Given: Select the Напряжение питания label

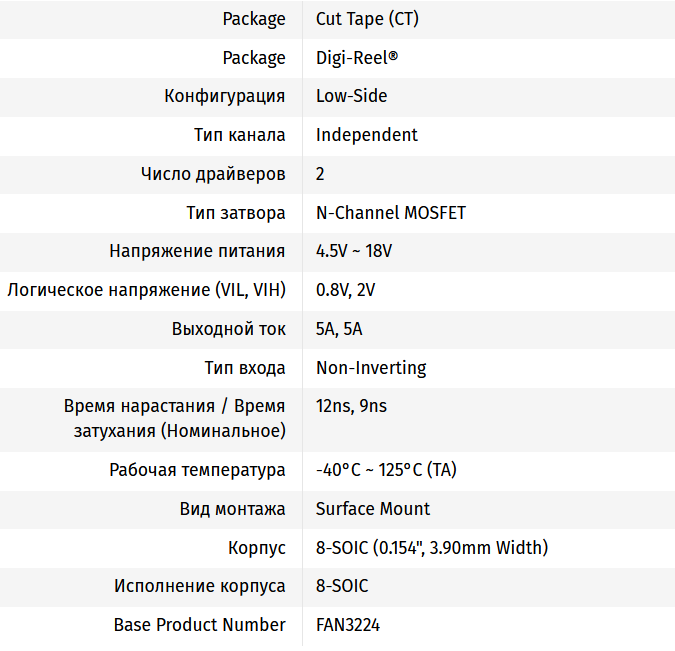Looking at the screenshot, I should click(x=197, y=251).
